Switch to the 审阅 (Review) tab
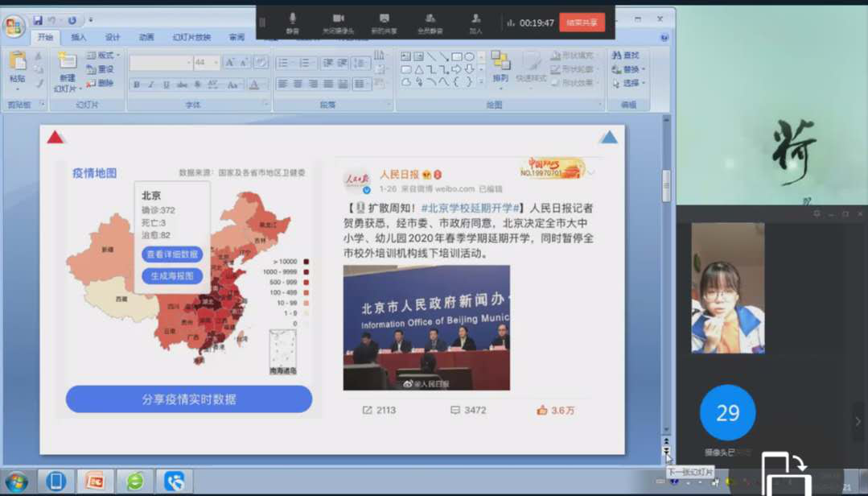 [237, 37]
